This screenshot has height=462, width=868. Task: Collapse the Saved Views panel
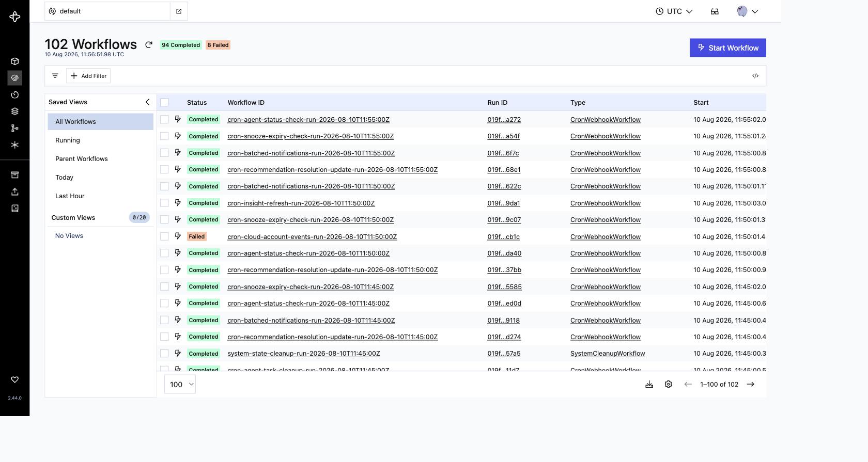[x=147, y=102]
